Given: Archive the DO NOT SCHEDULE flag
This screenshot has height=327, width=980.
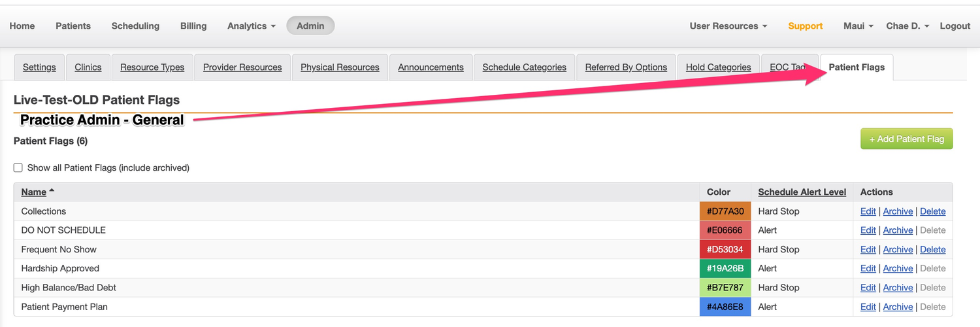Looking at the screenshot, I should [x=898, y=230].
